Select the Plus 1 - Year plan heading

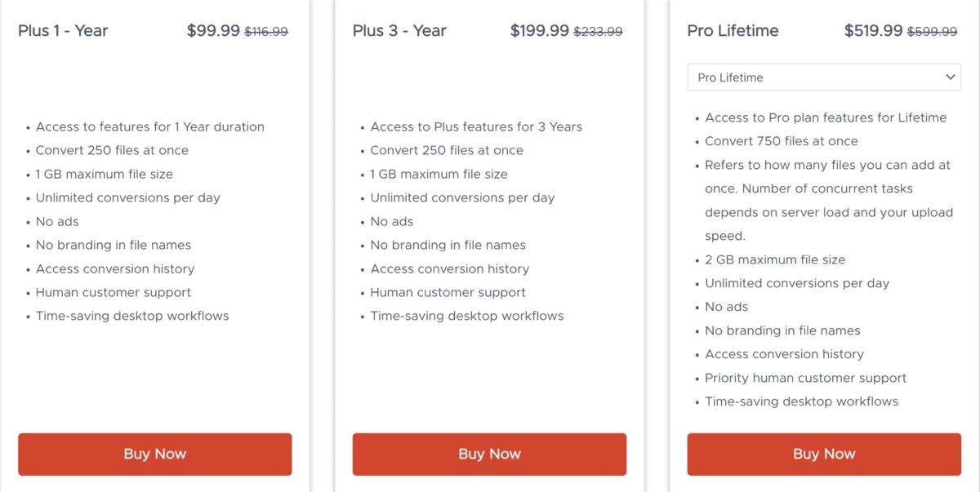pos(63,30)
